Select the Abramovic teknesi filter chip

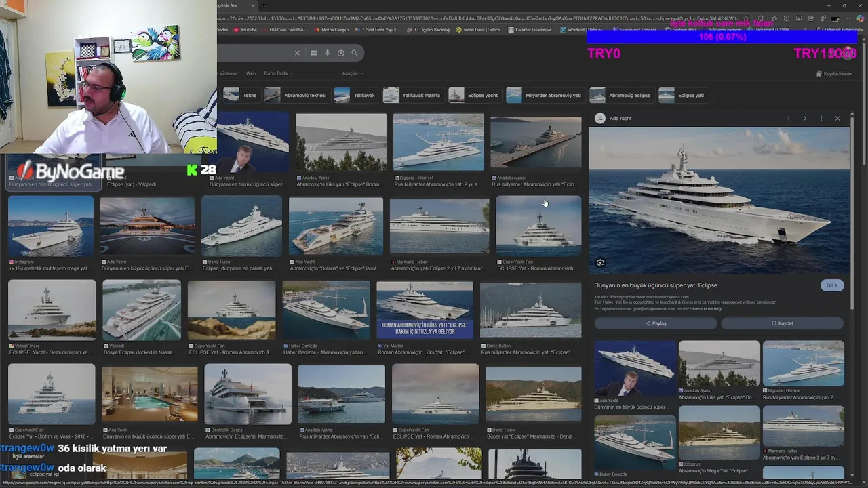click(x=297, y=96)
